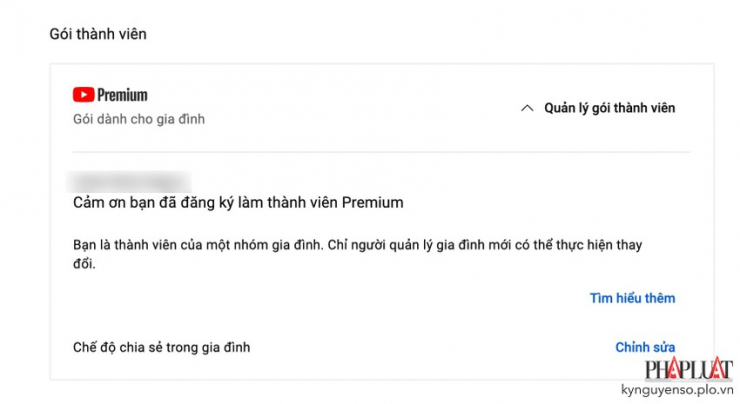This screenshot has height=404, width=740.
Task: Click "Chỉnh sửa" for family sharing
Action: click(x=645, y=347)
